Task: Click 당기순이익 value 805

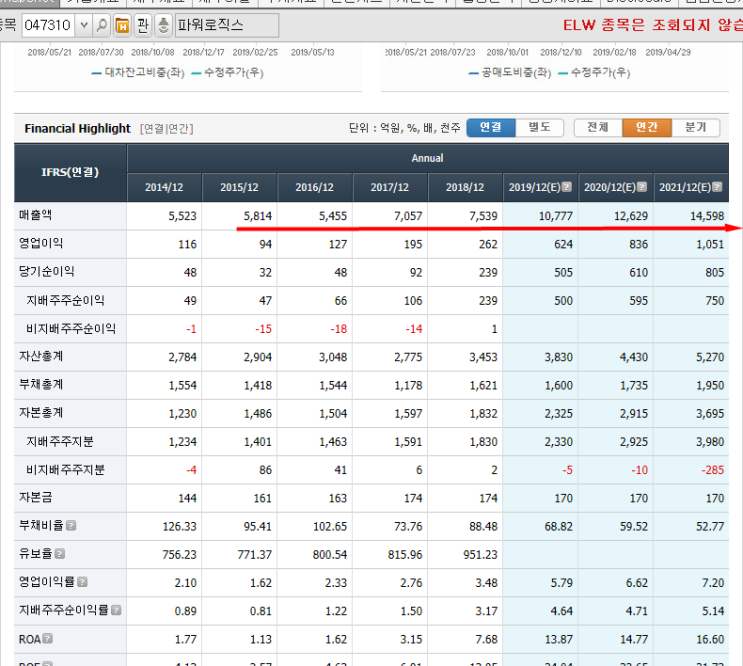Action: click(715, 273)
